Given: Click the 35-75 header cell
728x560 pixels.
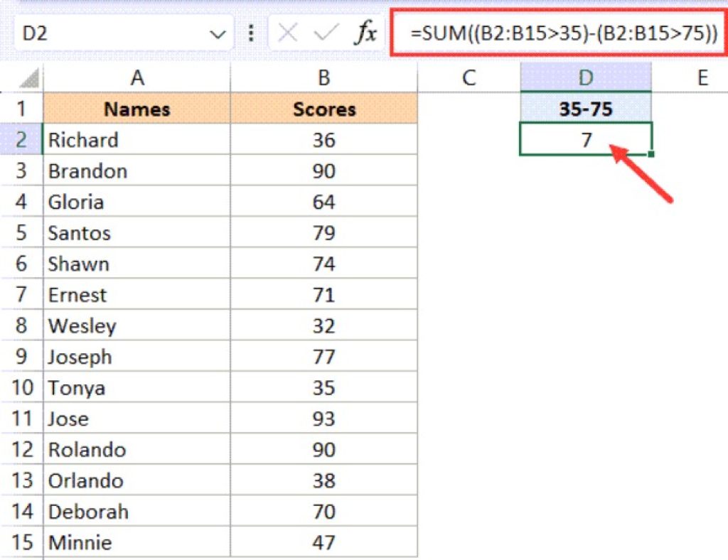Looking at the screenshot, I should point(585,109).
